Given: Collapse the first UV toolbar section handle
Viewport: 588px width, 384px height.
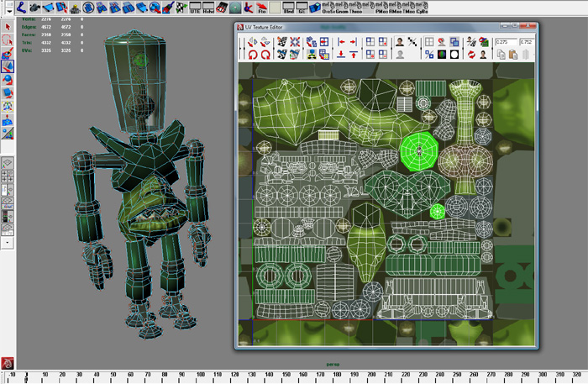Looking at the screenshot, I should (x=242, y=48).
